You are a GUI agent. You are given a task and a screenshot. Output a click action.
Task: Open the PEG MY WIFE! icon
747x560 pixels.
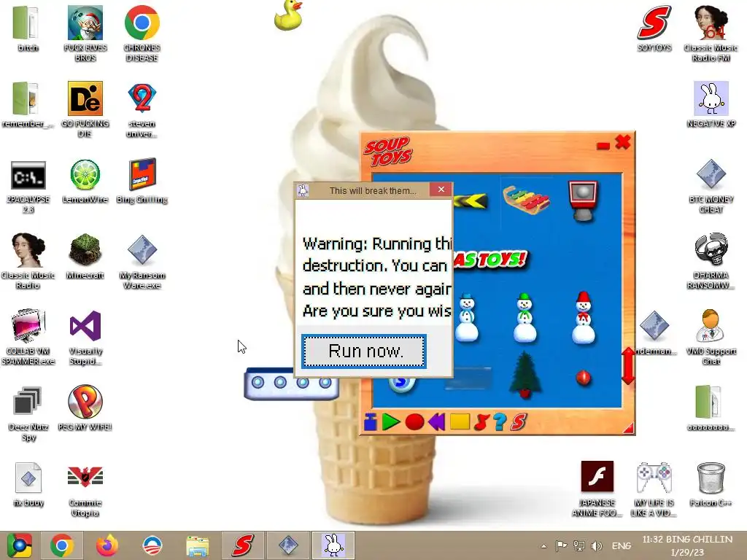coord(85,402)
